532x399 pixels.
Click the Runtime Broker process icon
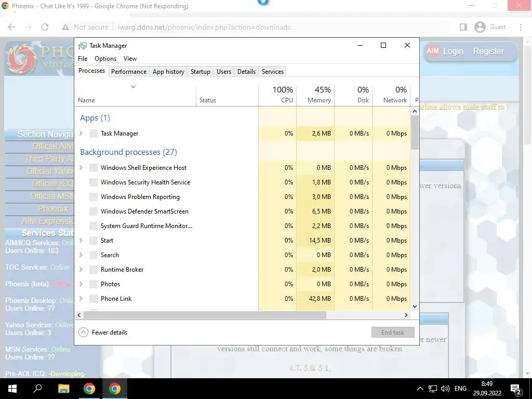tap(94, 270)
